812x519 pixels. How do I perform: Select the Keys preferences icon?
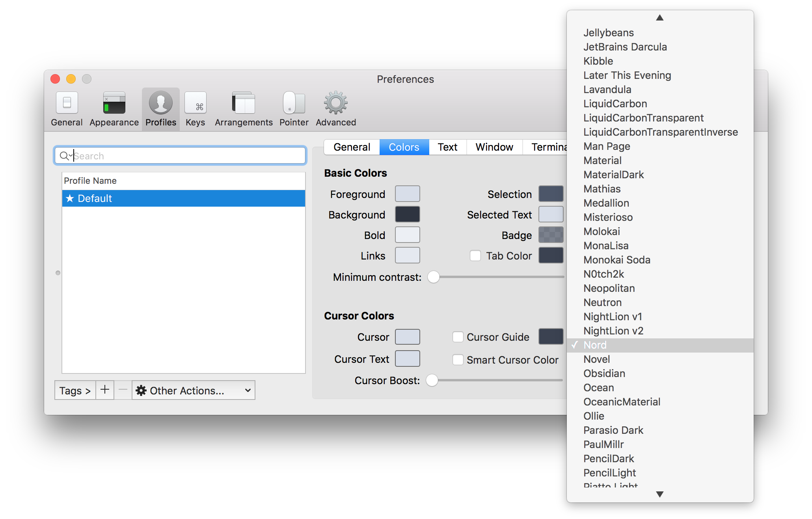(x=196, y=103)
